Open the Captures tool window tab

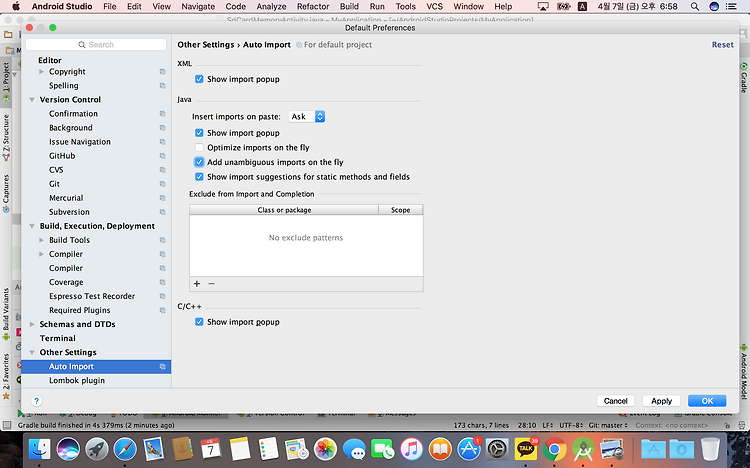(6, 193)
